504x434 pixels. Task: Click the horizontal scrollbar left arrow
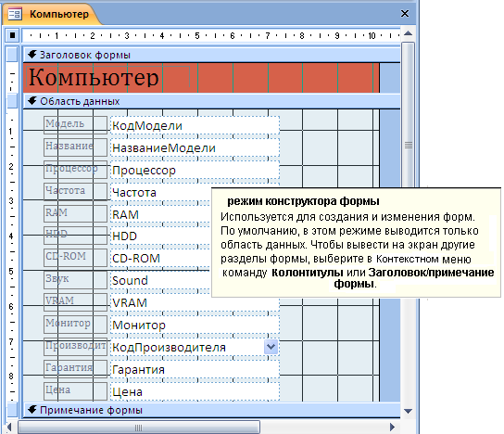tap(9, 428)
